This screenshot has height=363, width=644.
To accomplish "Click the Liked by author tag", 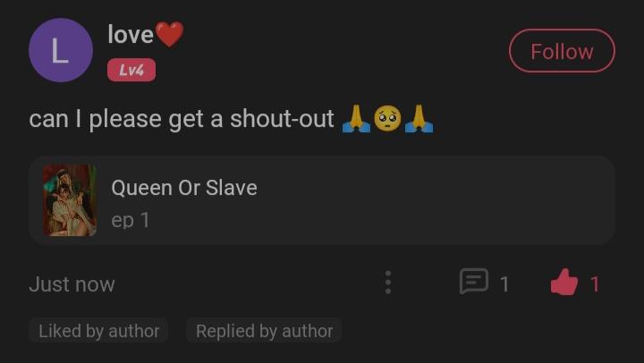I will [x=98, y=331].
